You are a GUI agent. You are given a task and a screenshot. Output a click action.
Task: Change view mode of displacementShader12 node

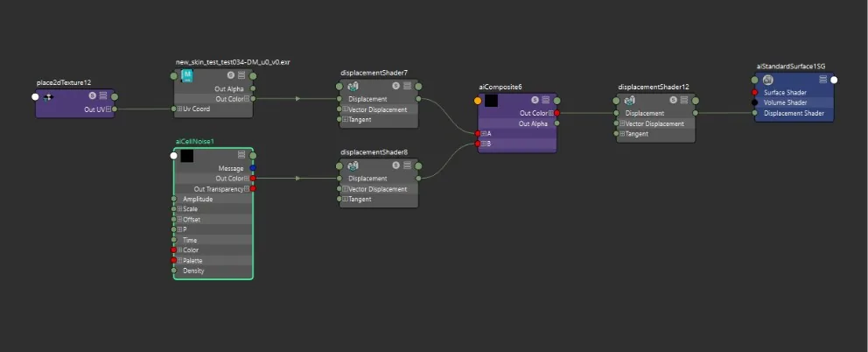pos(684,101)
